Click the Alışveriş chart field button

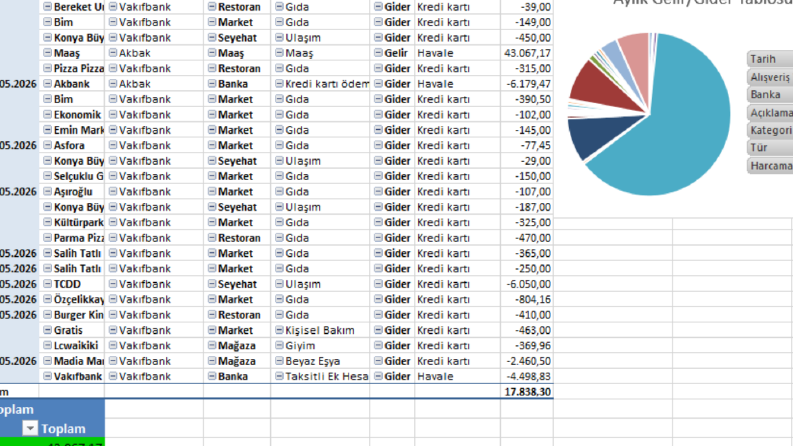coord(770,77)
